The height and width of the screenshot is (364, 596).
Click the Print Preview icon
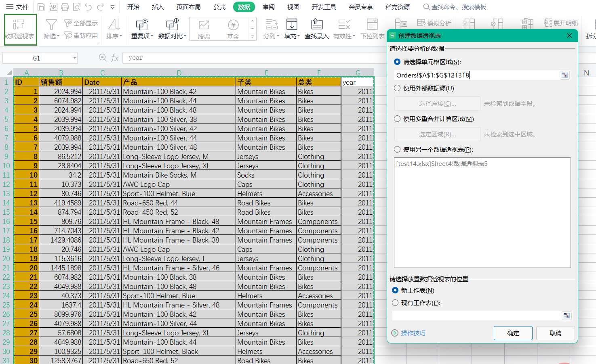click(x=77, y=7)
